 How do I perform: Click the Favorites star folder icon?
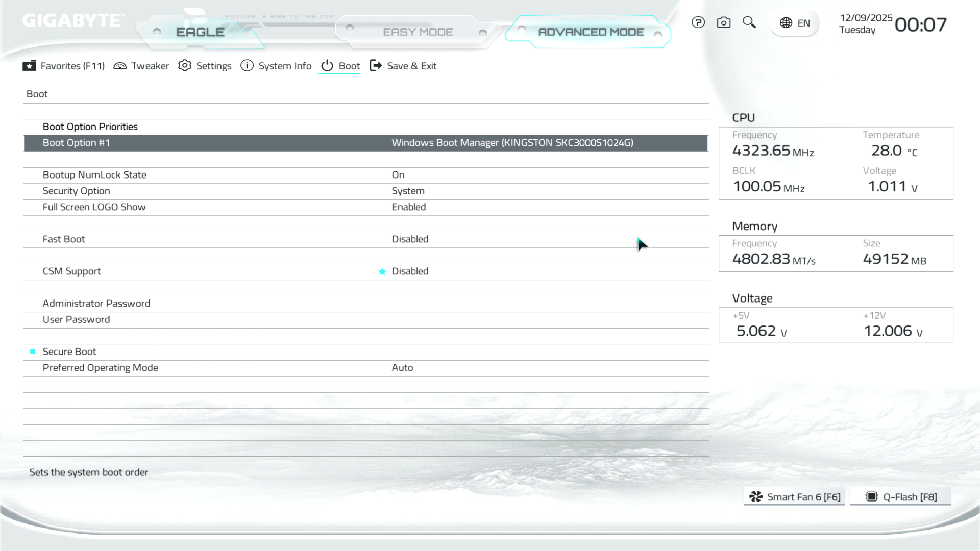29,66
